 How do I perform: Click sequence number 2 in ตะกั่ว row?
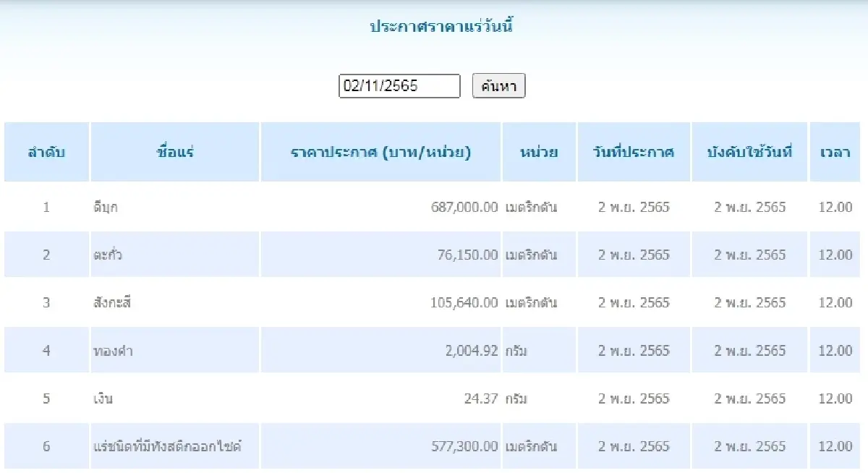(x=46, y=255)
